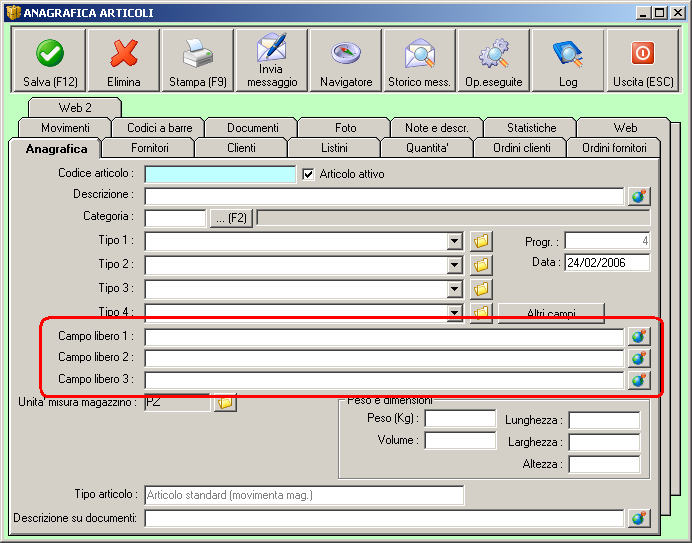
Task: Click the Lunghezza input field
Action: 604,420
